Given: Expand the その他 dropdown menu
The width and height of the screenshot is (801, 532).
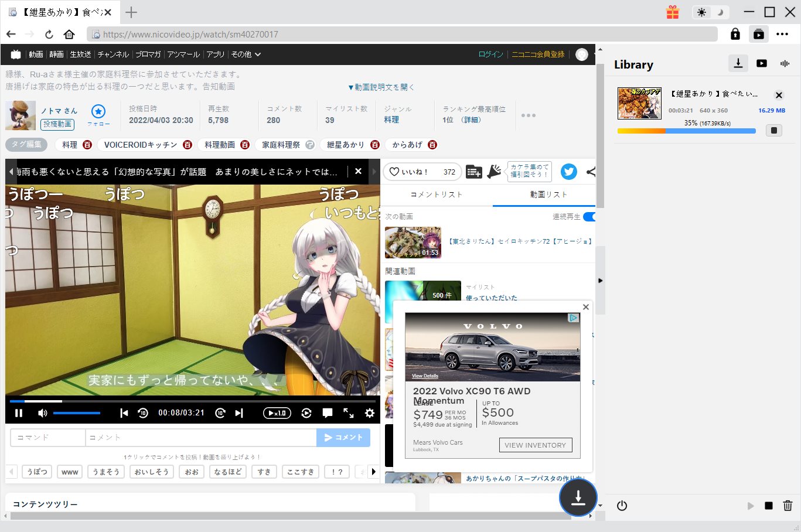Looking at the screenshot, I should coord(246,54).
